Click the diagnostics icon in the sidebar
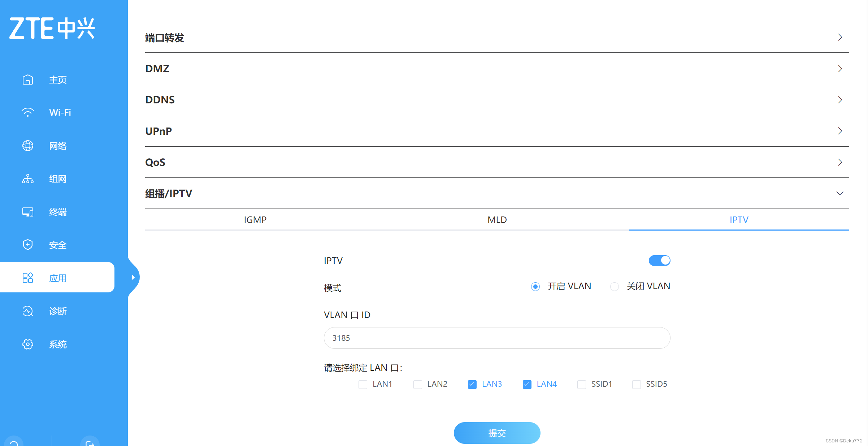 (28, 311)
